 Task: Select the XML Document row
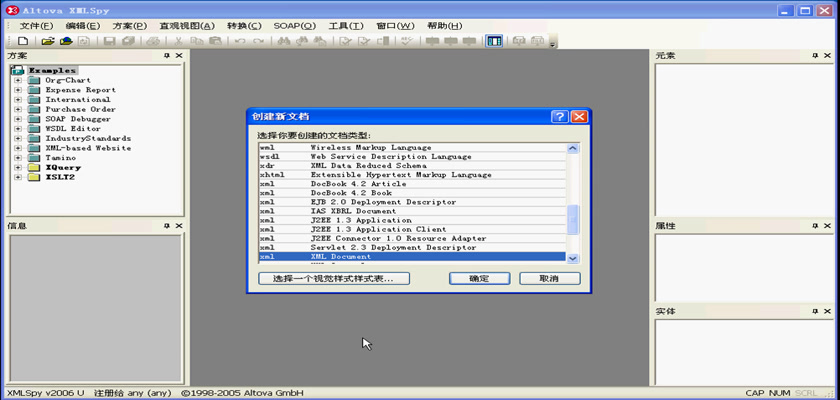click(x=412, y=256)
